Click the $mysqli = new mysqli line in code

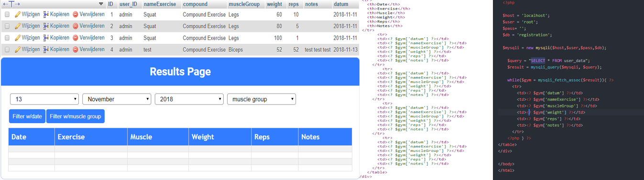click(555, 48)
